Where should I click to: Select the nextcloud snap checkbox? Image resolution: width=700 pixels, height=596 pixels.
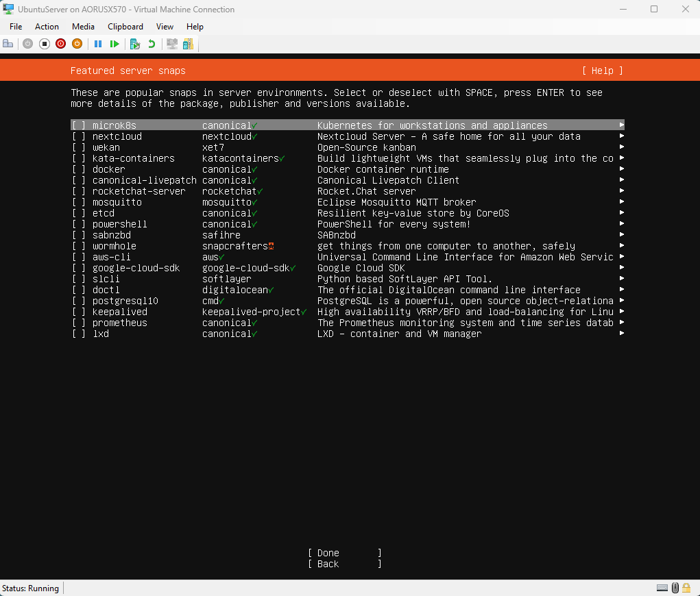coord(79,136)
